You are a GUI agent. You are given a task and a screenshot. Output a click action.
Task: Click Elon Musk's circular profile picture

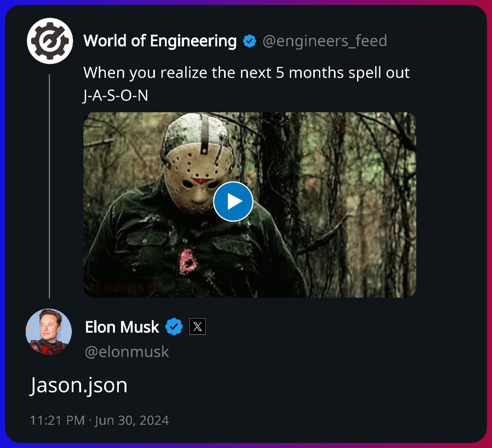49,331
